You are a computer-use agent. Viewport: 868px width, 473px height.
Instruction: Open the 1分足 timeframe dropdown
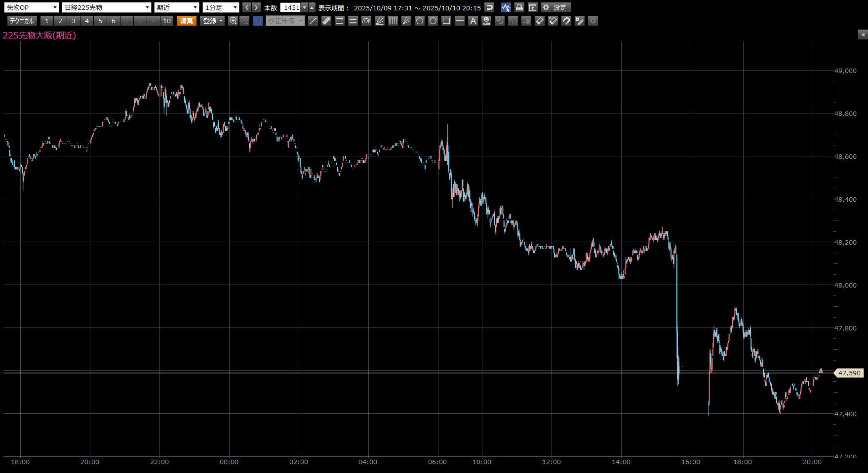(221, 7)
